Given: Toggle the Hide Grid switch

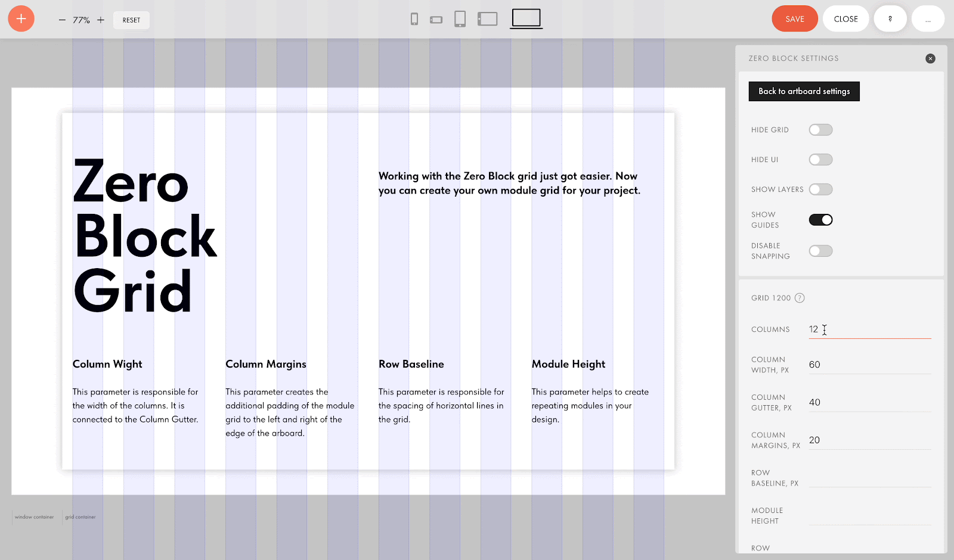Looking at the screenshot, I should point(820,130).
